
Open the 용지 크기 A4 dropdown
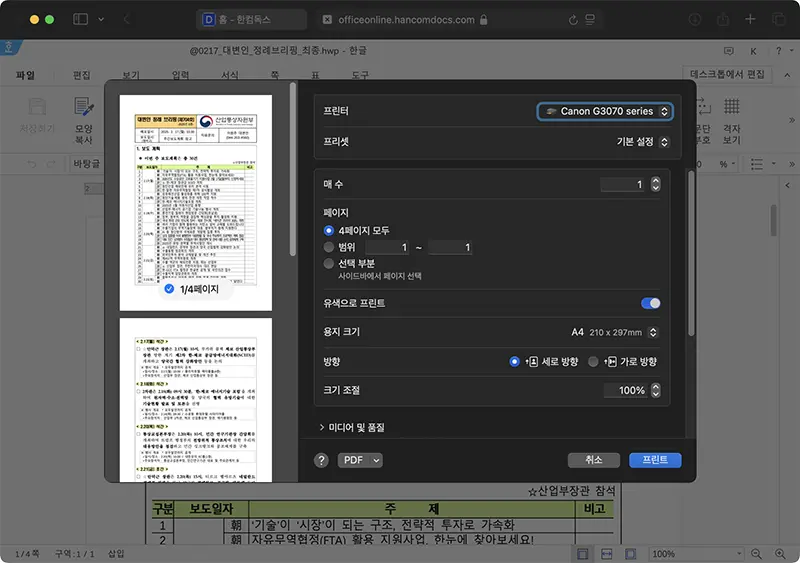click(614, 332)
